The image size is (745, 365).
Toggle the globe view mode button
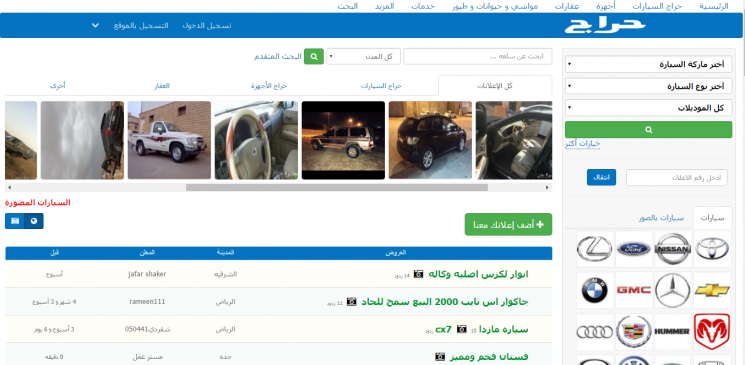tap(34, 221)
